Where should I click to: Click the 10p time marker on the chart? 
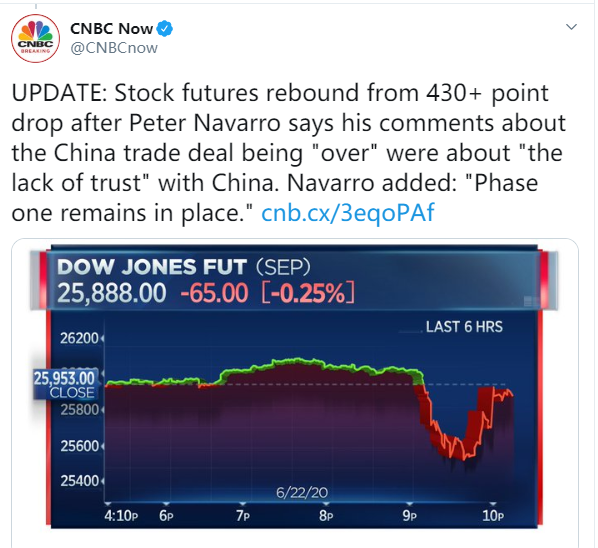coord(493,516)
